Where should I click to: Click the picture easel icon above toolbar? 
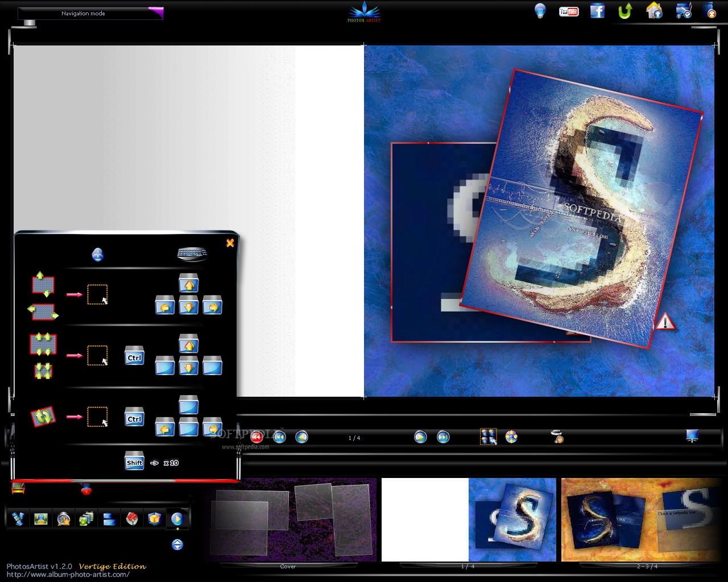(18, 488)
